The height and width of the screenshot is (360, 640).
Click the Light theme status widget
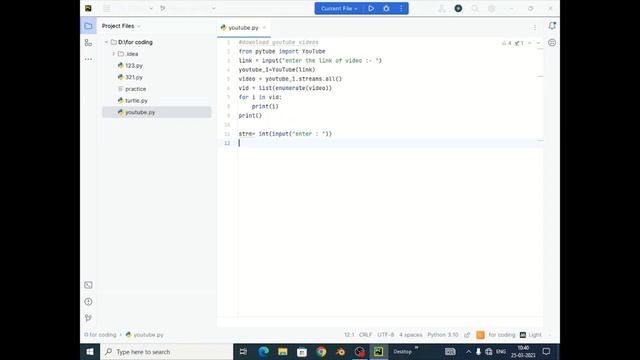[x=531, y=335]
